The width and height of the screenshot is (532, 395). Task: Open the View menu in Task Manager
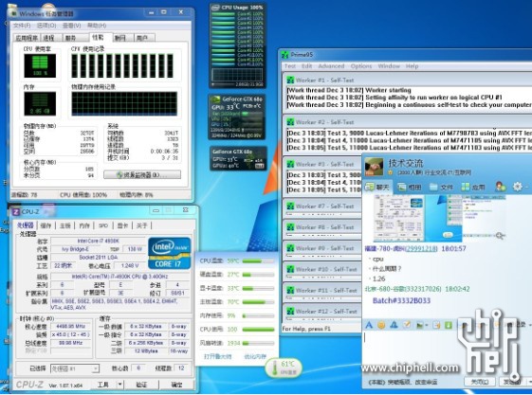tap(71, 26)
